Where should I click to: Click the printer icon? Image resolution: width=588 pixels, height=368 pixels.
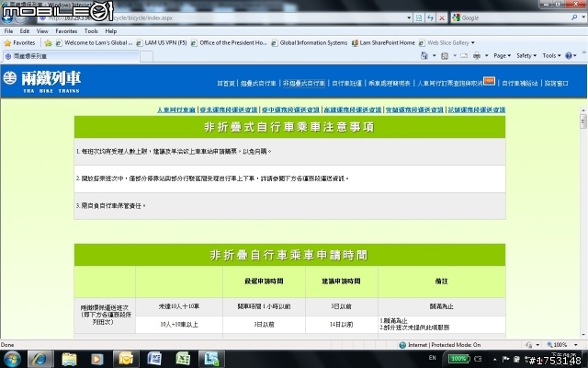[477, 55]
